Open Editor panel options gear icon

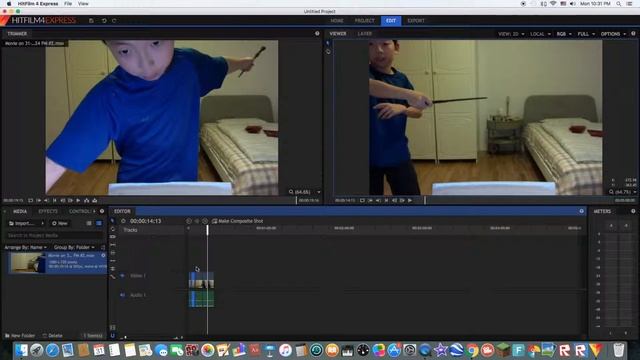(582, 211)
